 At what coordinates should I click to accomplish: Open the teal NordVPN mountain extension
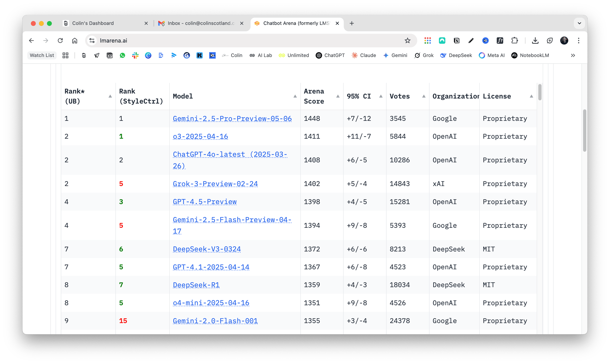tap(442, 41)
